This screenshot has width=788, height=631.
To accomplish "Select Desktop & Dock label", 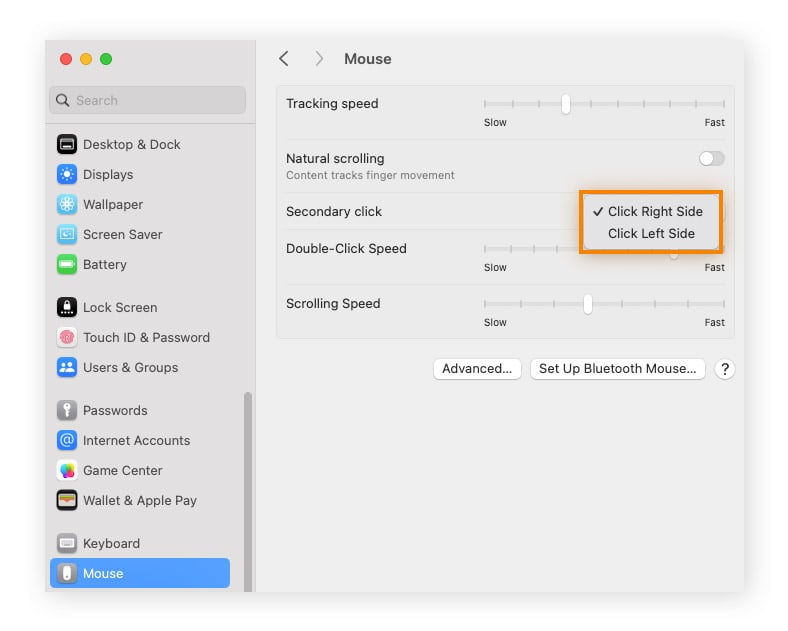I will pos(132,145).
